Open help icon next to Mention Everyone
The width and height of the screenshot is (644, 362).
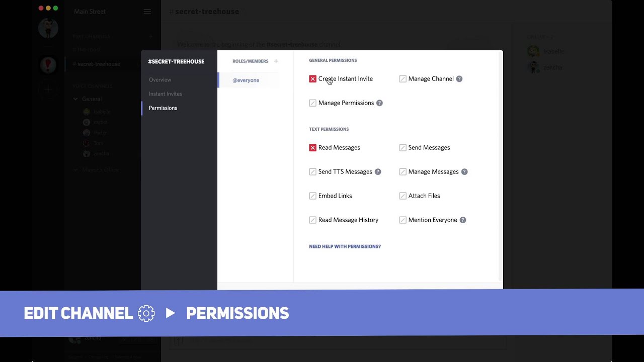463,220
